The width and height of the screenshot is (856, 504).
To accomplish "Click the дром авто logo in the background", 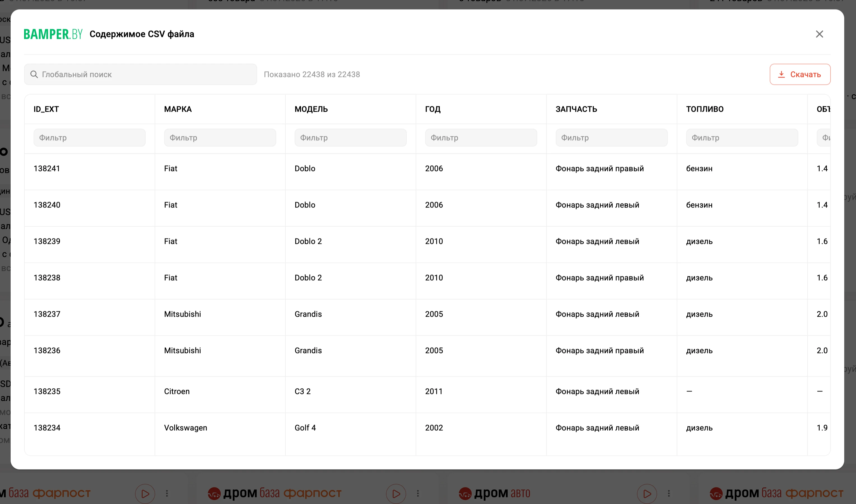I will (x=494, y=493).
